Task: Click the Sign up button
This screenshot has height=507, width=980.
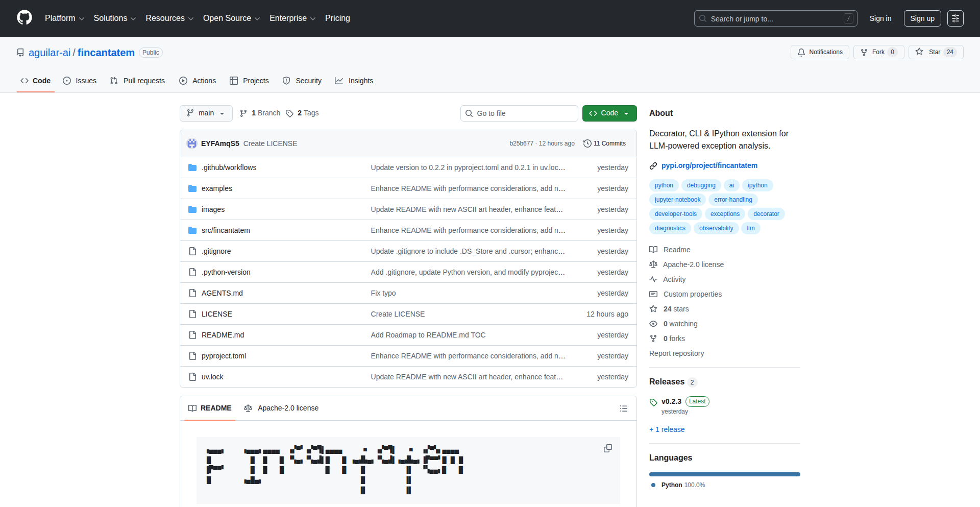Action: (x=922, y=18)
